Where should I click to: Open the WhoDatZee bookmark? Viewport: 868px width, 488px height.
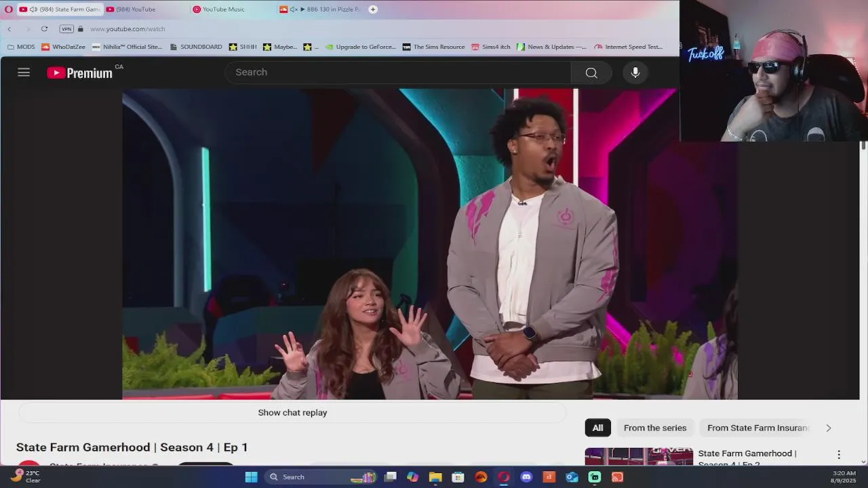coord(63,47)
